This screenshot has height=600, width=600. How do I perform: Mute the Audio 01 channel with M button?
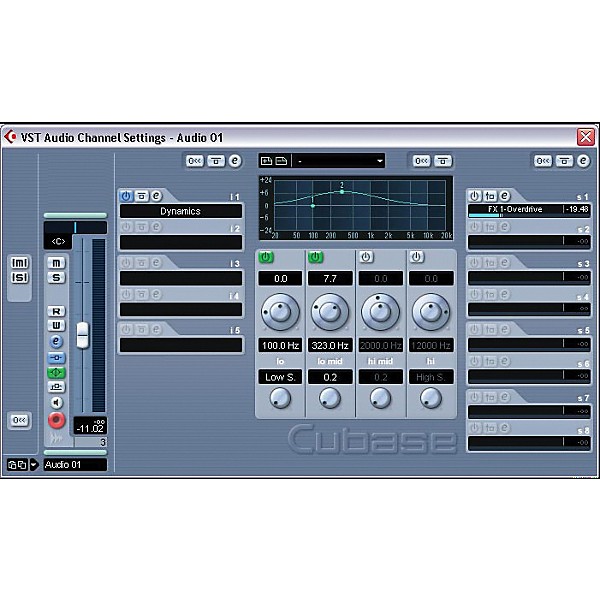56,263
